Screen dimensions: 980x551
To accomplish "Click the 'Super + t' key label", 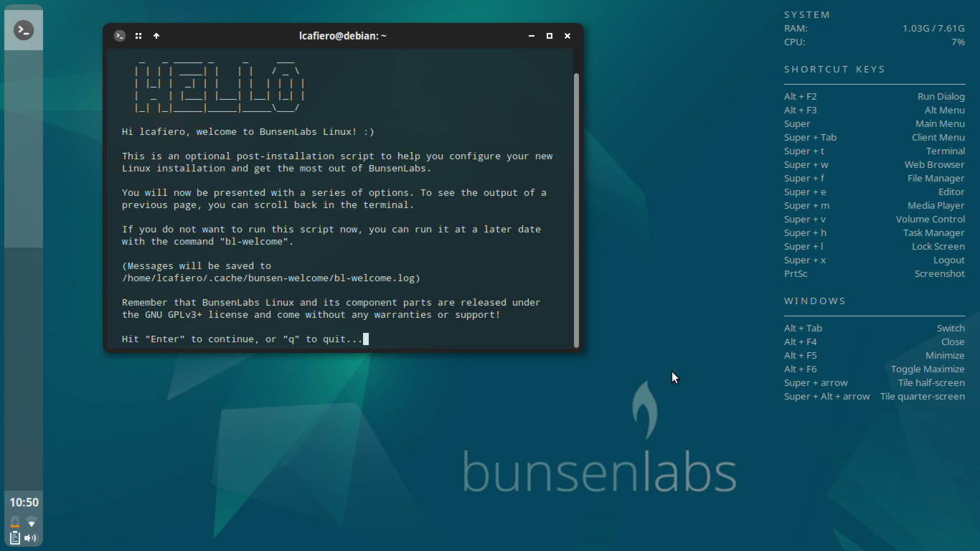I will 804,151.
